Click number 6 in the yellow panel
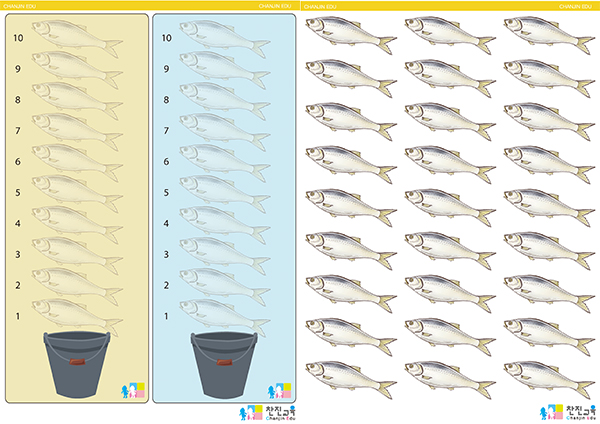Viewport: 600px width, 424px height. (18, 162)
